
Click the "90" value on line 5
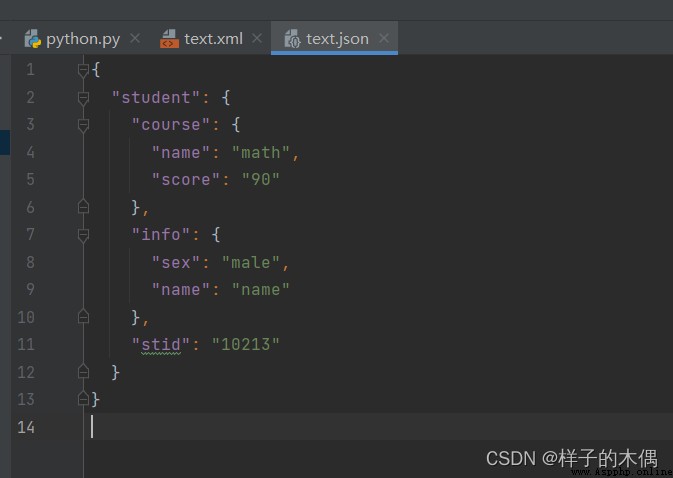point(261,180)
